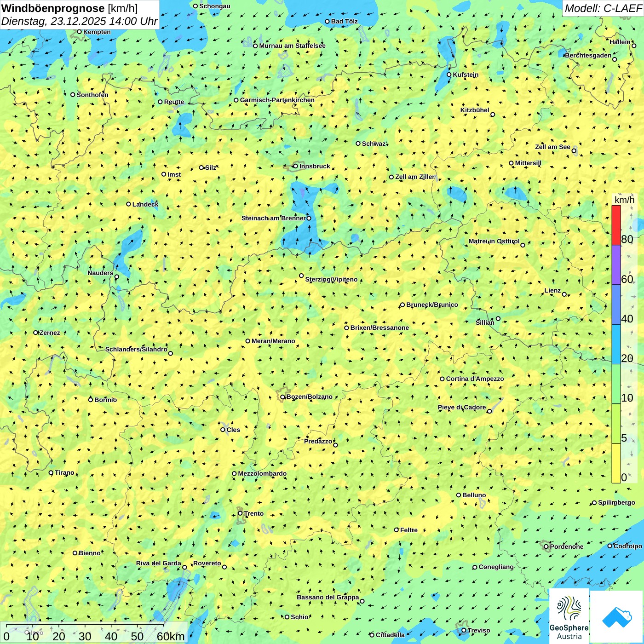The height and width of the screenshot is (644, 644).
Task: Select the date 'Dienstag, 23.12.2025 14:00 Uhr'
Action: [79, 22]
